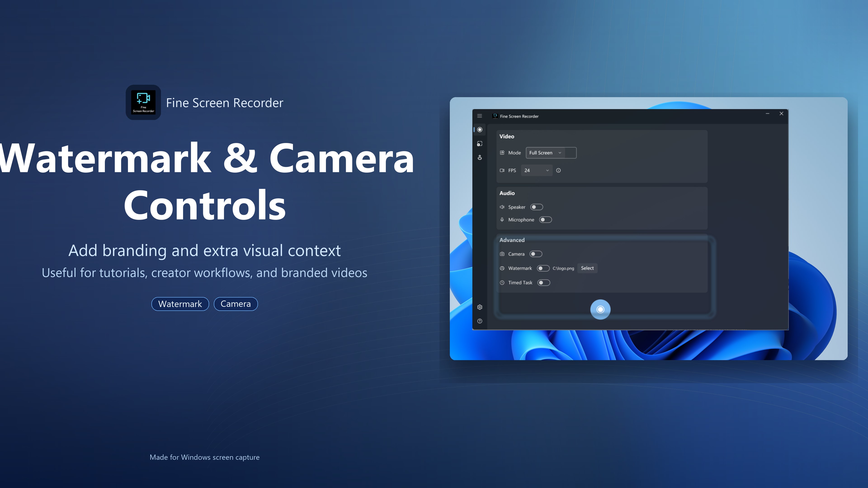Image resolution: width=868 pixels, height=488 pixels.
Task: Click the Camera pill tag
Action: (236, 304)
